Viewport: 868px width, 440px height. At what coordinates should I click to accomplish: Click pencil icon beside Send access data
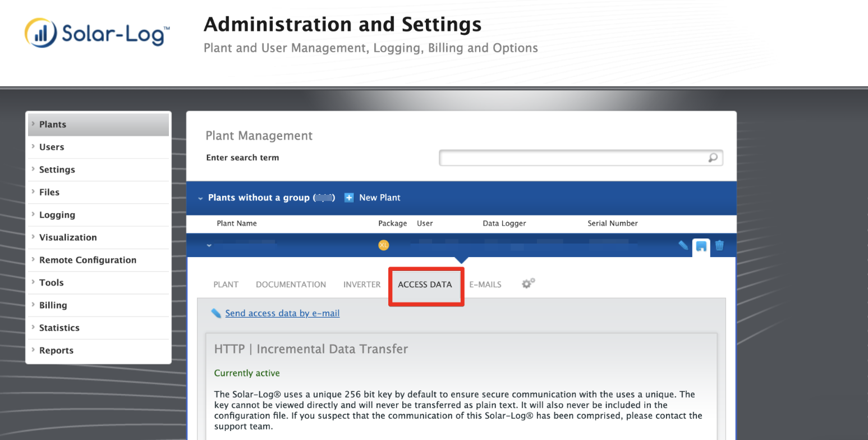click(x=216, y=313)
